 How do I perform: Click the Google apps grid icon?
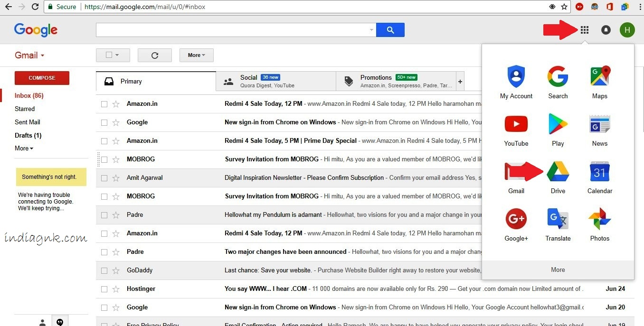[585, 30]
